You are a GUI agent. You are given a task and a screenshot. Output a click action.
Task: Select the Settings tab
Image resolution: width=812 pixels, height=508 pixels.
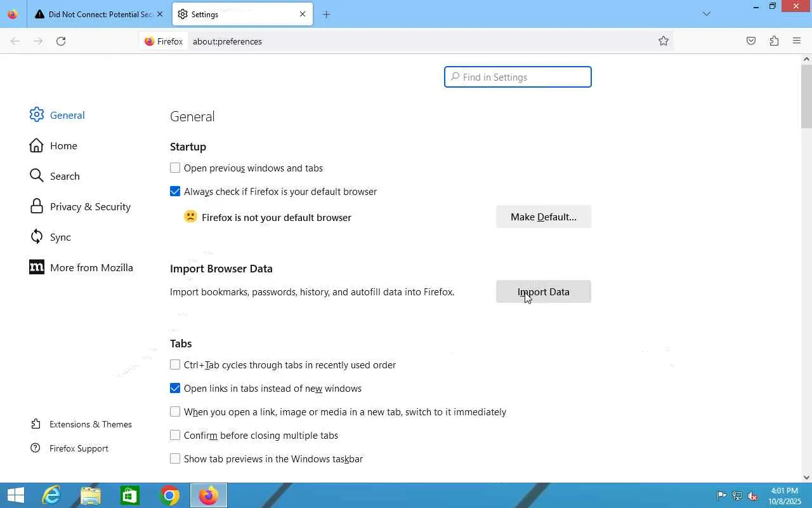click(x=242, y=14)
